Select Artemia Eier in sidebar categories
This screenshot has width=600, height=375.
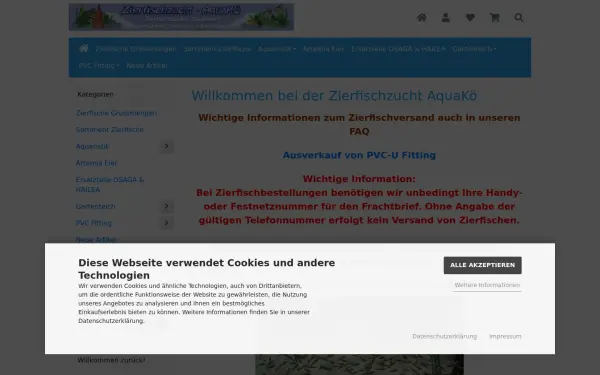(x=96, y=163)
